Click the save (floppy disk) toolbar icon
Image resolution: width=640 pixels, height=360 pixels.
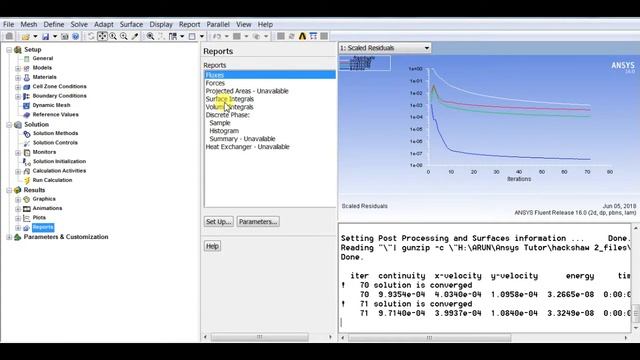(x=45, y=37)
